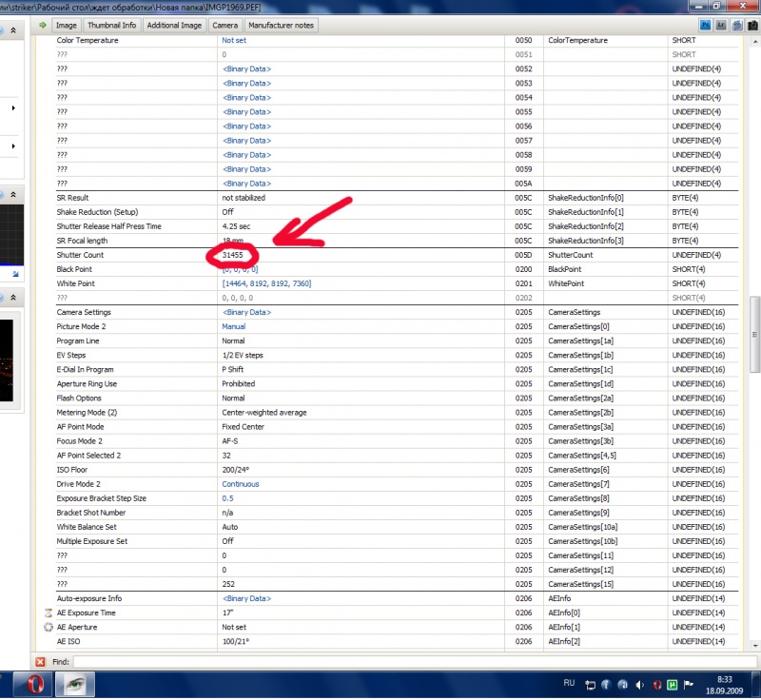Open Opera browser from the taskbar

pyautogui.click(x=33, y=684)
